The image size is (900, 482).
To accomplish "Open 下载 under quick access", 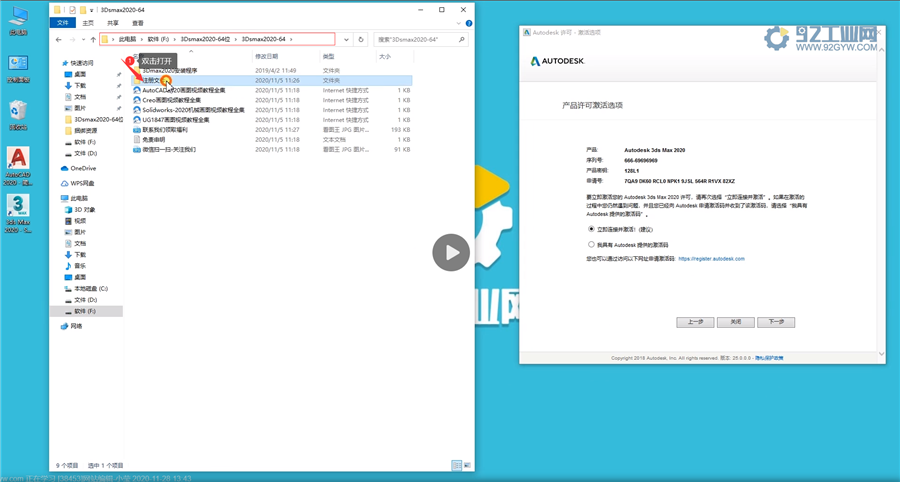I will [80, 85].
